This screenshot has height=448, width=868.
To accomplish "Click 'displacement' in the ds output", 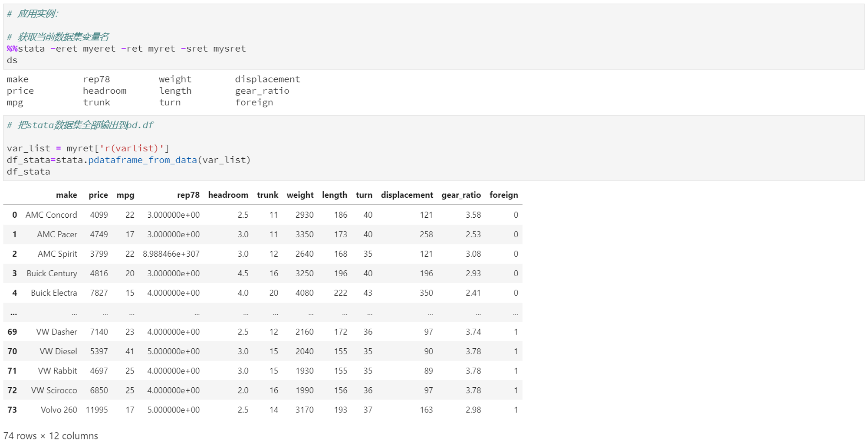I will coord(267,79).
